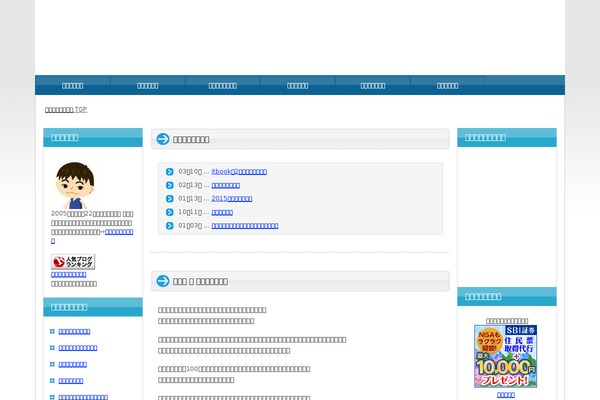Click the profile avatar illustration
This screenshot has height=400, width=600.
click(75, 185)
